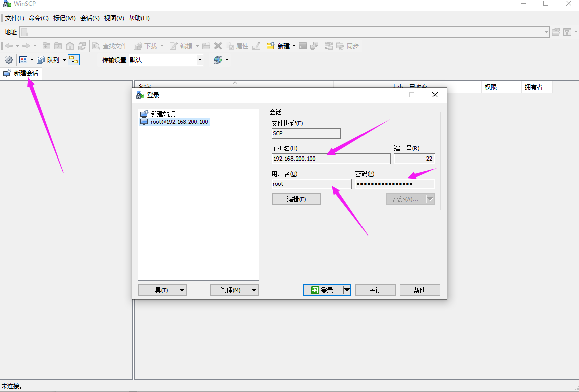Click the address bar open folder icon
The height and width of the screenshot is (392, 579).
(556, 32)
